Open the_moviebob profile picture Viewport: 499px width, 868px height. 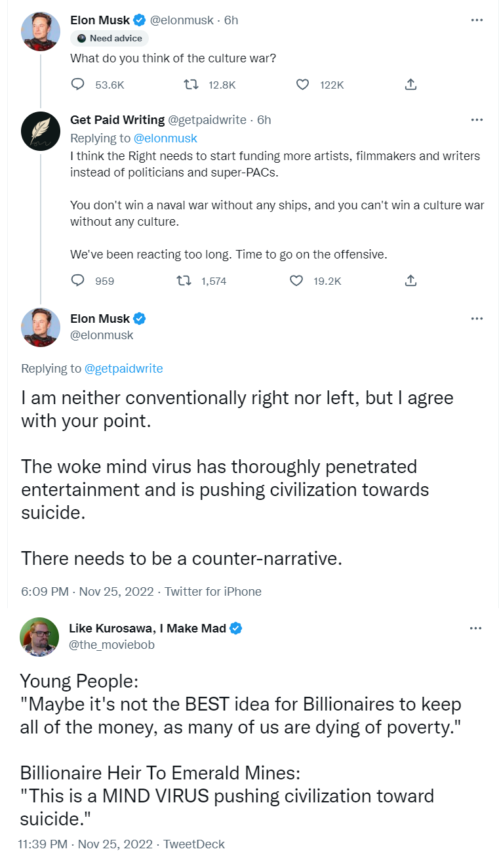39,636
